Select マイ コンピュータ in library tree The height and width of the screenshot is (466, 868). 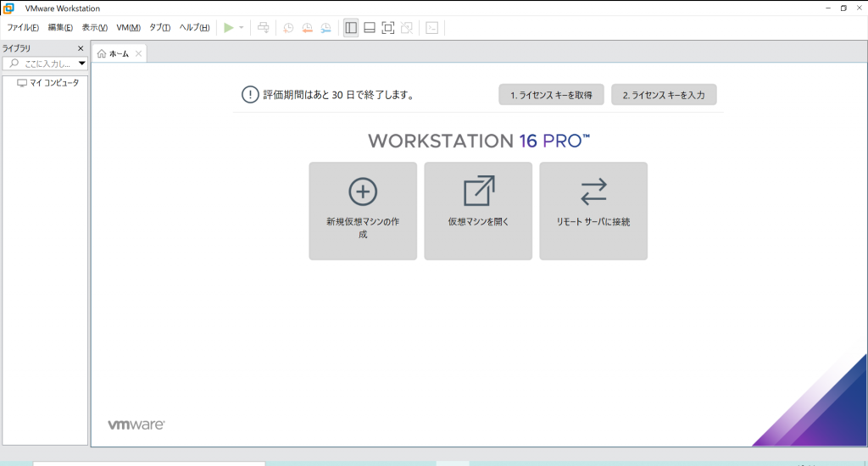tap(53, 83)
